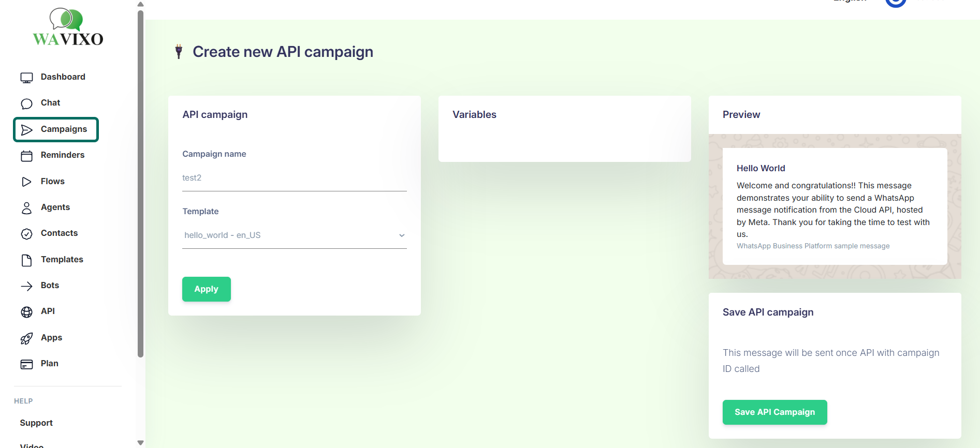Click the Campaign name input field
Image resolution: width=980 pixels, height=448 pixels.
click(x=294, y=178)
